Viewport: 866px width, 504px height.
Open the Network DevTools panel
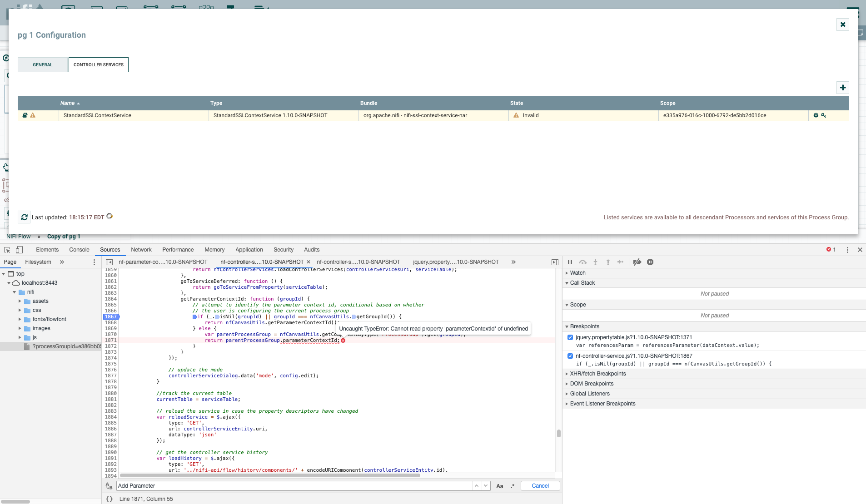coord(141,250)
